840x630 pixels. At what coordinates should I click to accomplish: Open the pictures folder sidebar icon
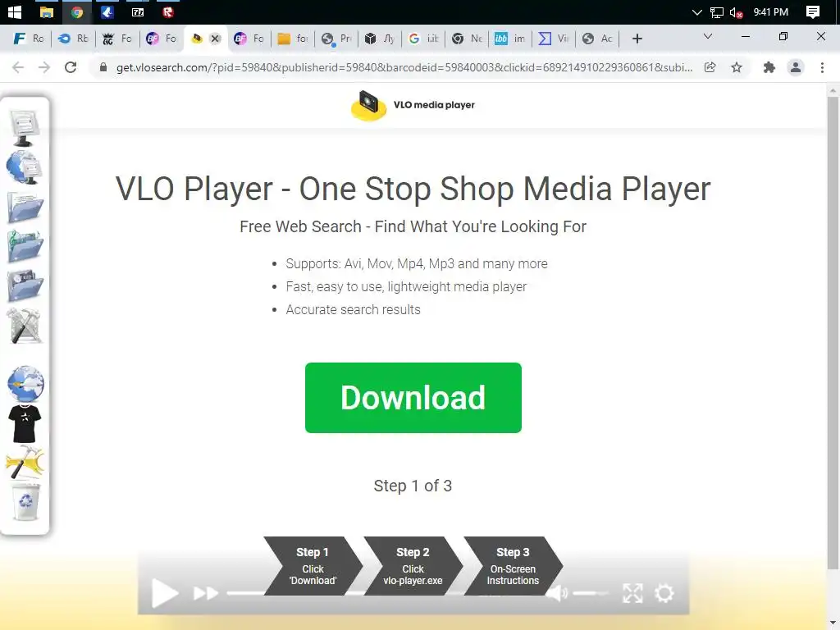tap(25, 285)
